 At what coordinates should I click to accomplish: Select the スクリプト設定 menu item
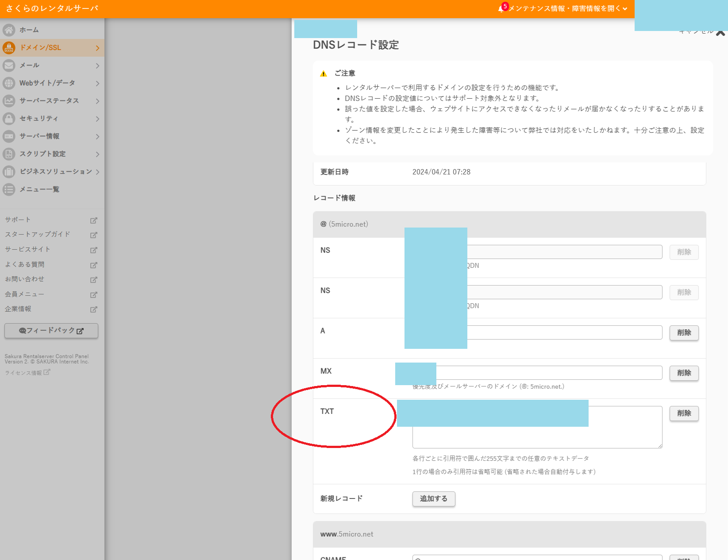[x=42, y=154]
